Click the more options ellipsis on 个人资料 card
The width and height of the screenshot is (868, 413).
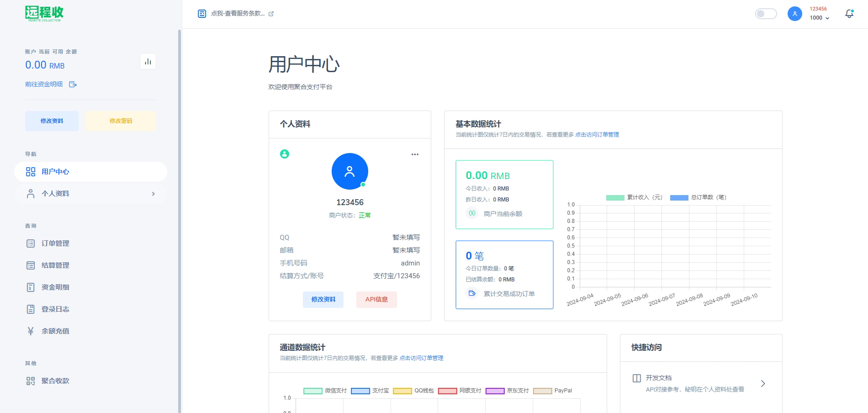tap(414, 154)
